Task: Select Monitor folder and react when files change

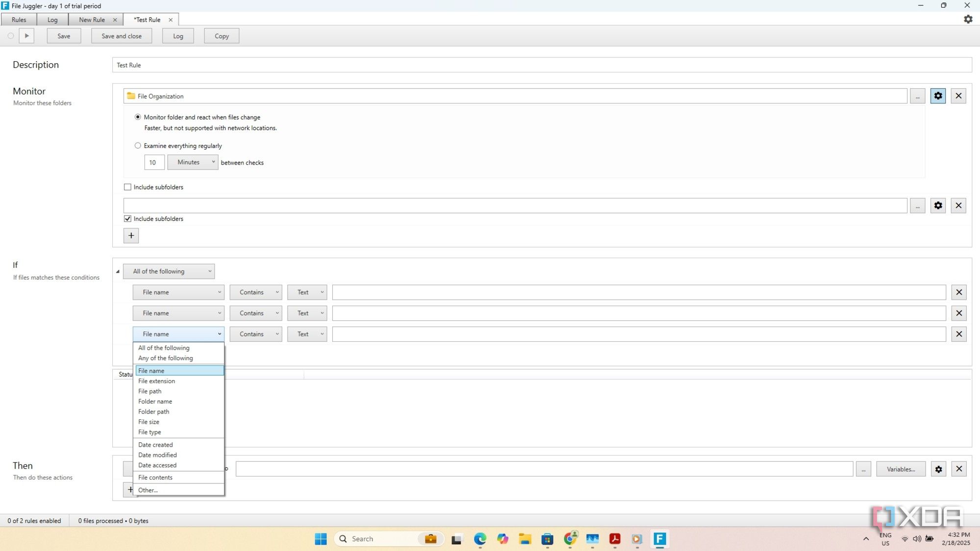Action: tap(138, 117)
